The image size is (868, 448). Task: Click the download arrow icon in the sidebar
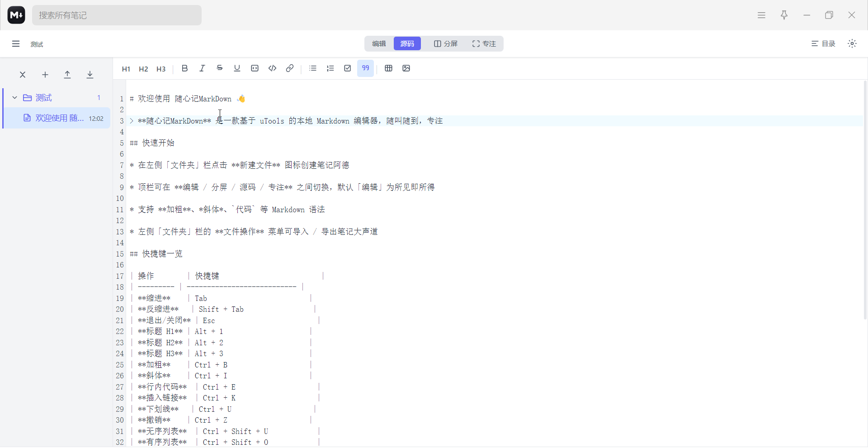pyautogui.click(x=90, y=75)
